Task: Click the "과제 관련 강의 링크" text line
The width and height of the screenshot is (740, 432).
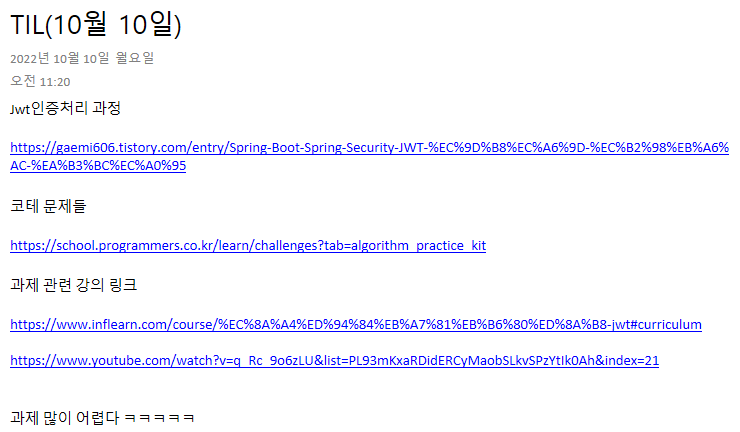Action: coord(74,285)
